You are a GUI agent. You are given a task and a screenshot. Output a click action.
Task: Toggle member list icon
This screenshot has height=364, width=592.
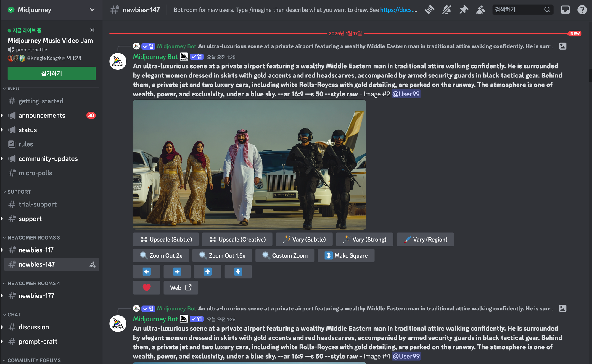480,10
